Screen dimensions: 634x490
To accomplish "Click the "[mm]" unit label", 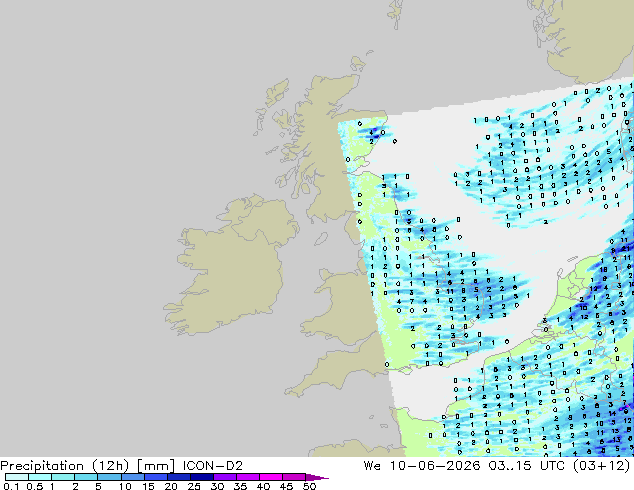I will 156,466.
